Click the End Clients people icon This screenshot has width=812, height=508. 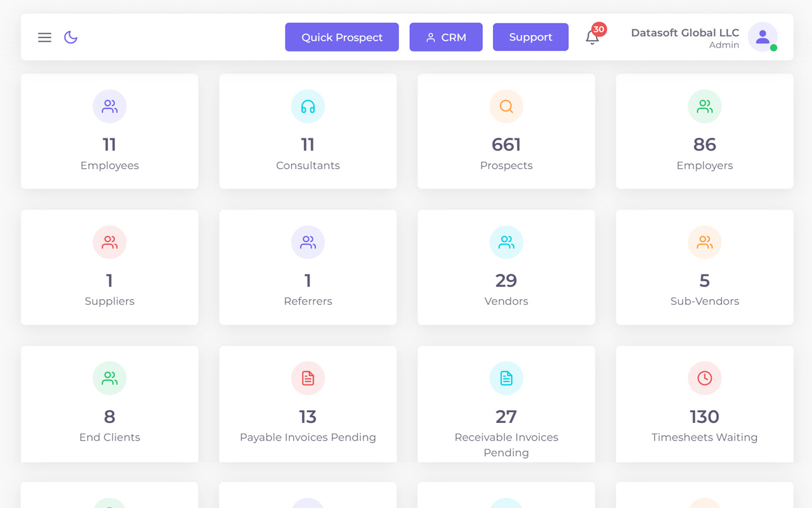[110, 378]
